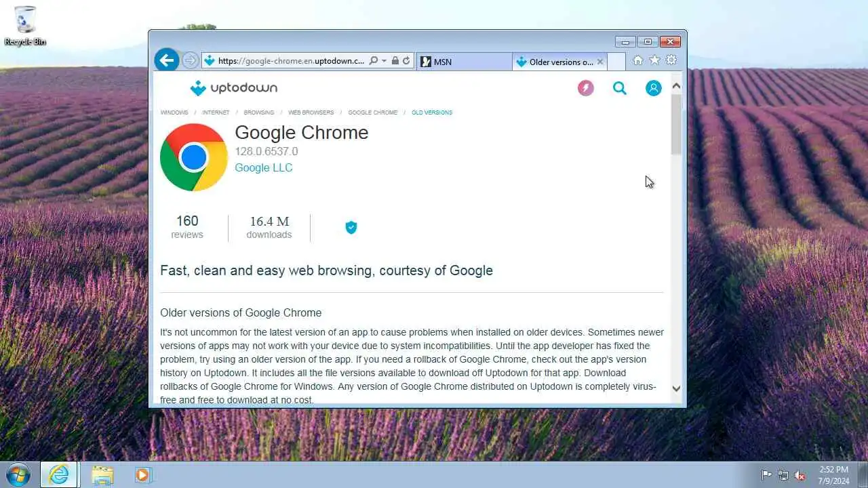Viewport: 868px width, 488px height.
Task: Go back with the browser back arrow
Action: (x=167, y=60)
